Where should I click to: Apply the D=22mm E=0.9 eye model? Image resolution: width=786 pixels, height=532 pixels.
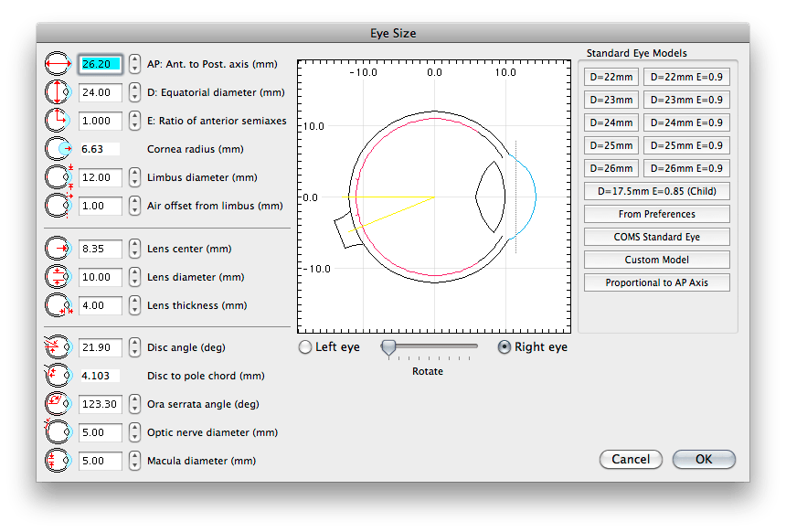(x=686, y=77)
